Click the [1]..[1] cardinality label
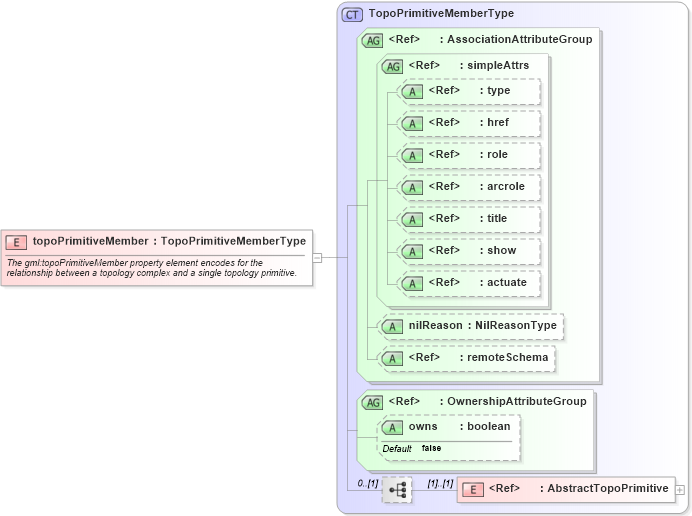The height and width of the screenshot is (516, 692). 440,483
